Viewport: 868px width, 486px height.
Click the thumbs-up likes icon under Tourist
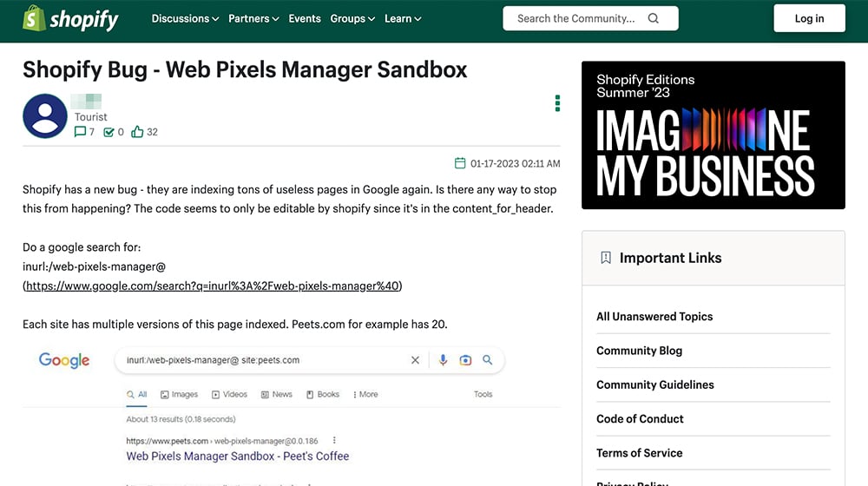pyautogui.click(x=137, y=132)
